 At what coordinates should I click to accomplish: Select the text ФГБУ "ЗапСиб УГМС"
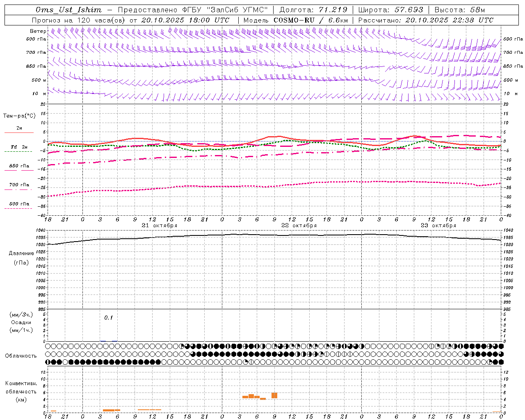[x=225, y=10]
